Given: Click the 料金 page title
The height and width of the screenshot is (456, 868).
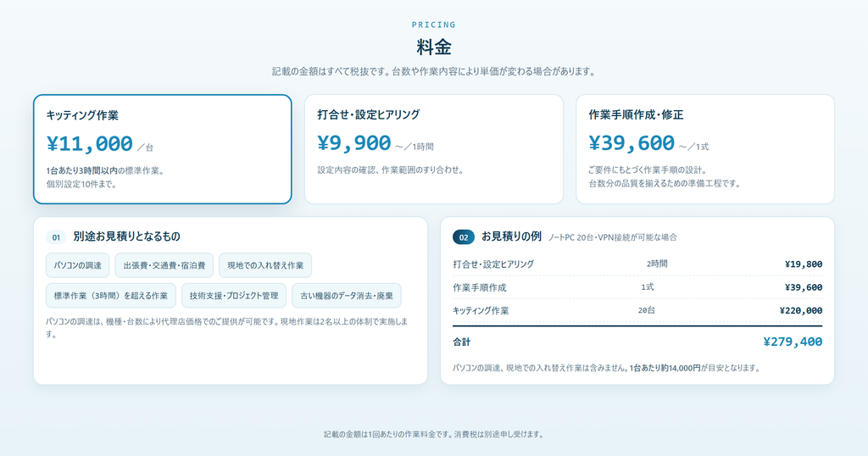Looking at the screenshot, I should coord(434,47).
